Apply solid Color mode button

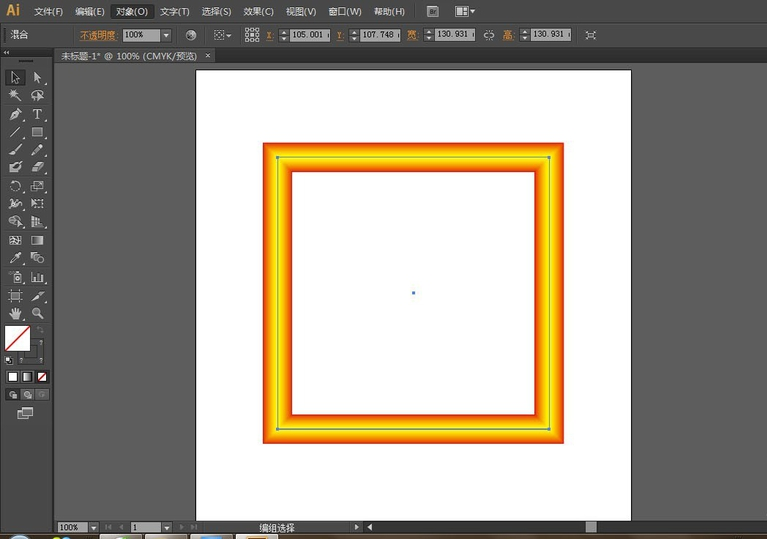pyautogui.click(x=13, y=377)
